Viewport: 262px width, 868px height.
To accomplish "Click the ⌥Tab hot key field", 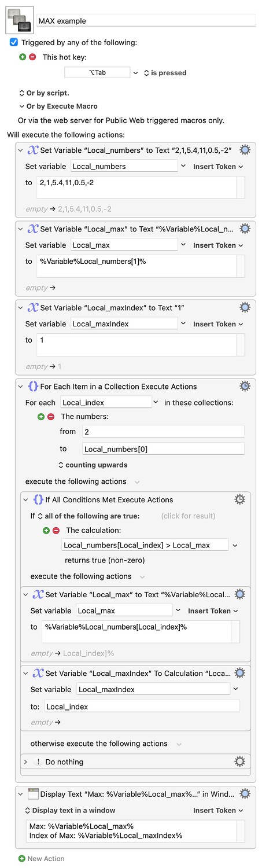I will point(97,72).
